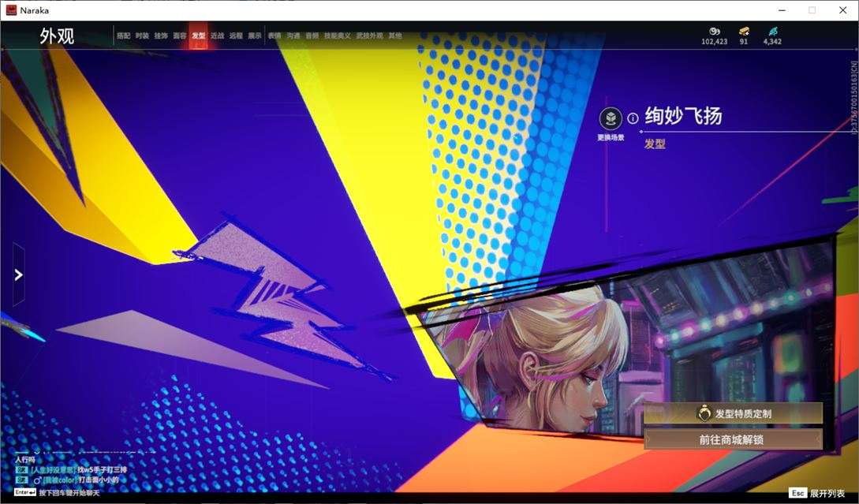Click the 更换场景 label
Screen dimensions: 859x504
[611, 137]
